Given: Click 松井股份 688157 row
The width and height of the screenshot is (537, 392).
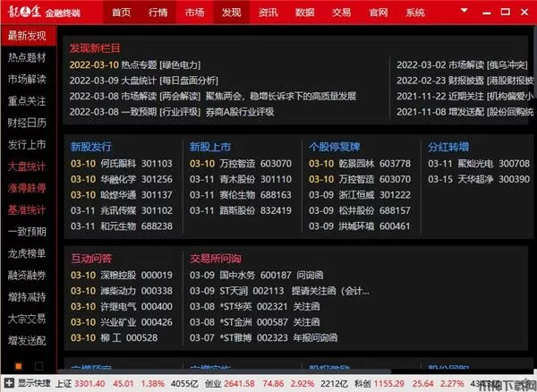Looking at the screenshot, I should [x=360, y=210].
